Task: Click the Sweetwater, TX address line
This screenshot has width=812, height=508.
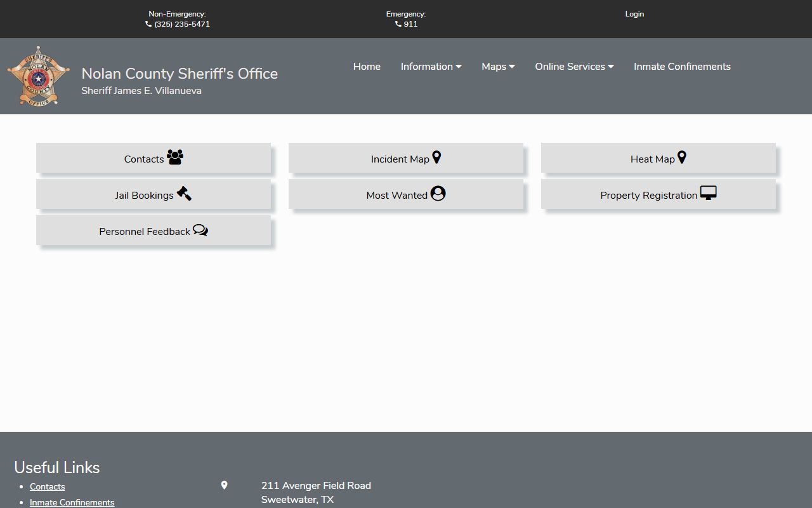Action: coord(298,500)
